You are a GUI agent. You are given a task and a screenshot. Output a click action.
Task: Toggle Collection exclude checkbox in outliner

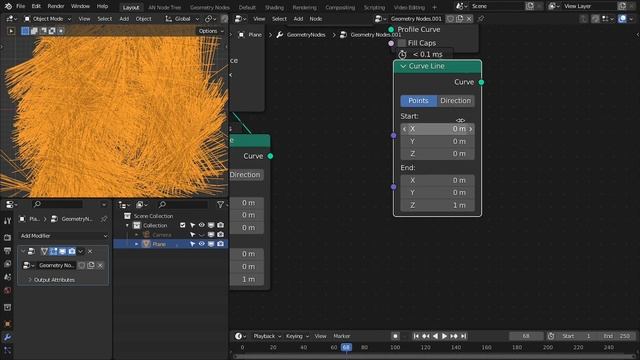[182, 225]
